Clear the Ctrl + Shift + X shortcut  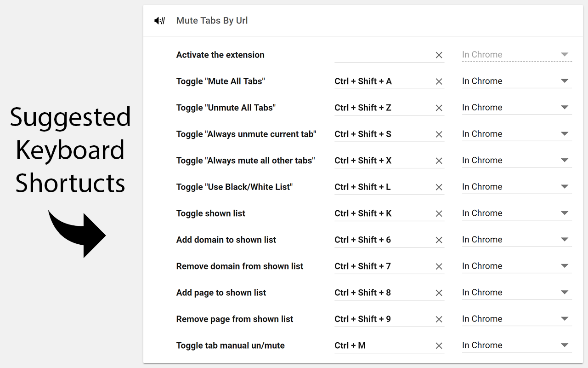[439, 161]
